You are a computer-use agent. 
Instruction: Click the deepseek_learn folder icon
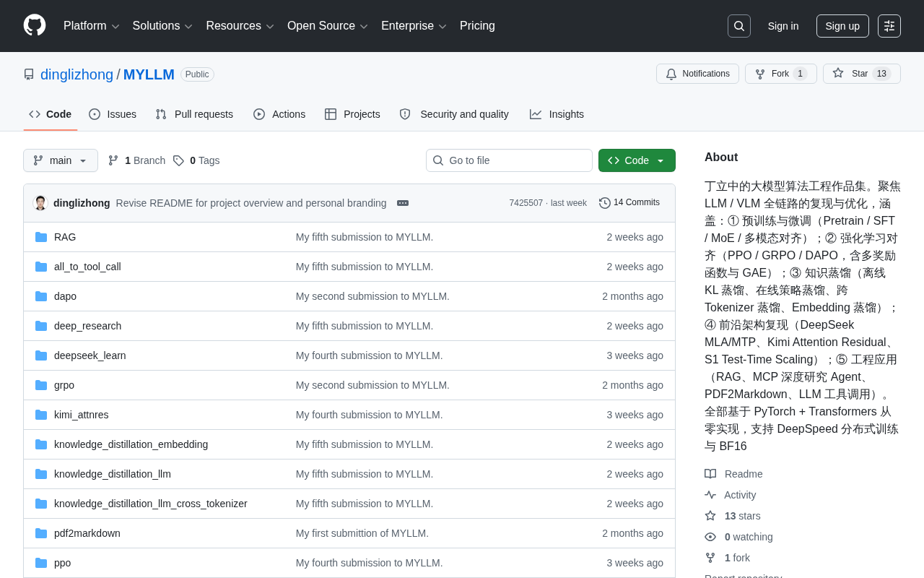[41, 355]
